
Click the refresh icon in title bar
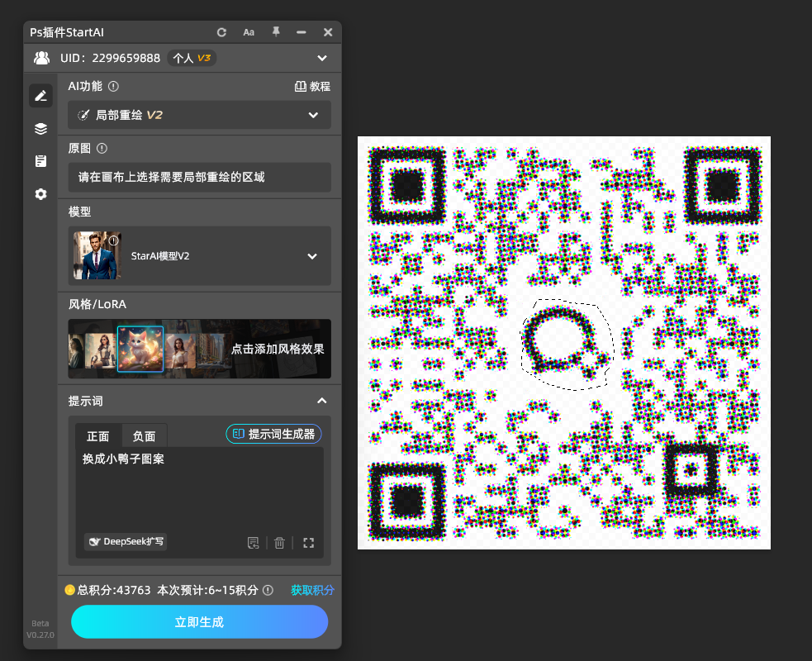coord(221,32)
